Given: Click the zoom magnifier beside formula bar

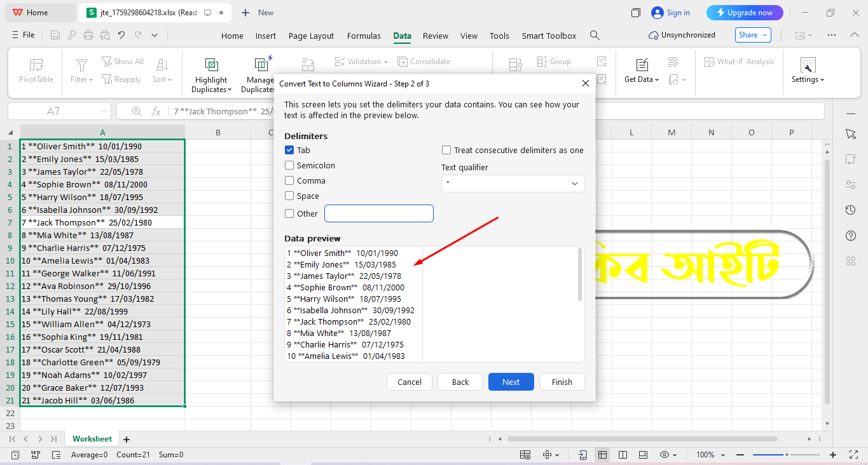Looking at the screenshot, I should (x=136, y=111).
